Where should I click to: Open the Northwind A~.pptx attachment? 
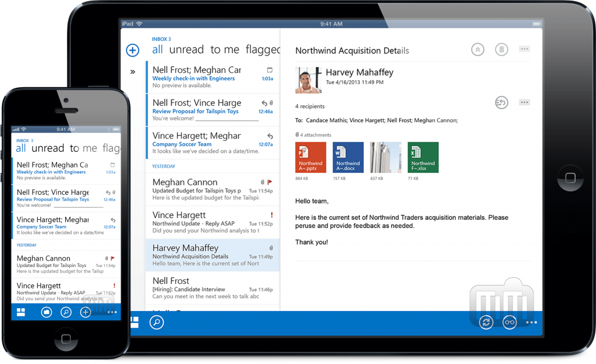click(x=311, y=157)
